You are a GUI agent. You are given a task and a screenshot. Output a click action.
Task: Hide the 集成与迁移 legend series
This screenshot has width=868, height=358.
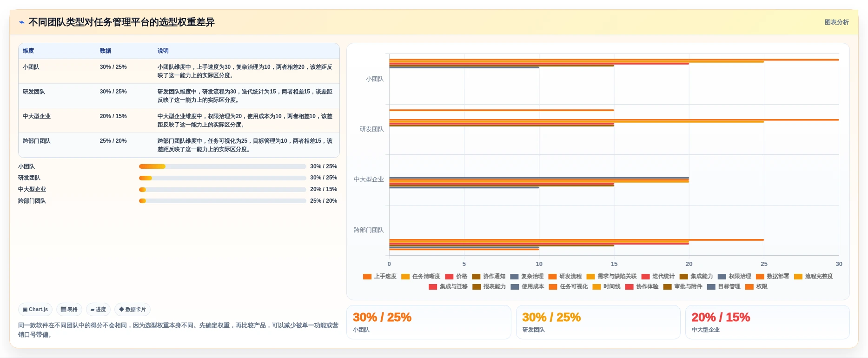(448, 286)
